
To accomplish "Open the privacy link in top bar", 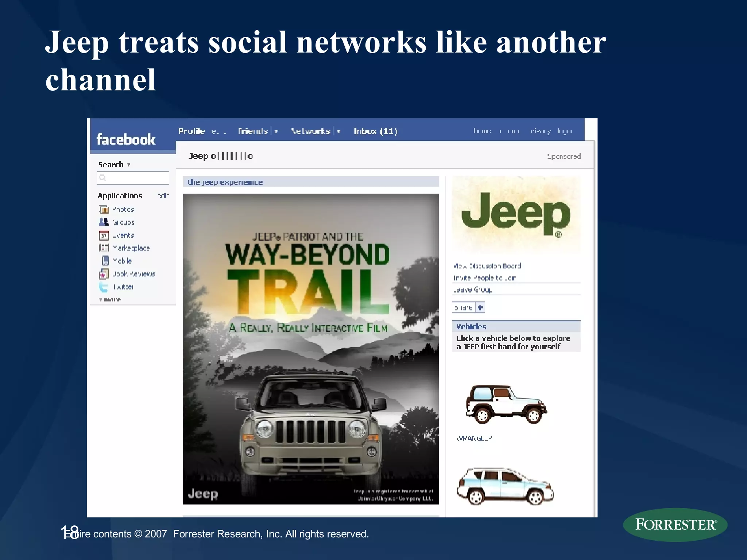I will (540, 131).
